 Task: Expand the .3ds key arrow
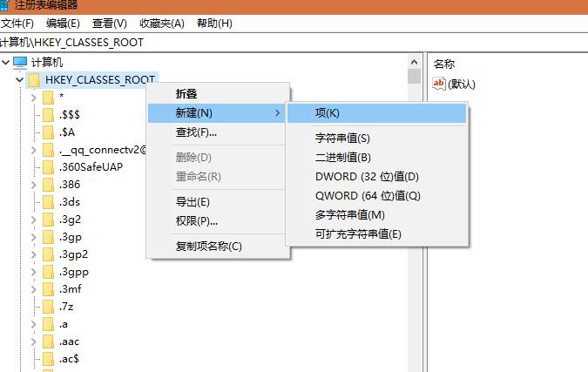click(34, 202)
